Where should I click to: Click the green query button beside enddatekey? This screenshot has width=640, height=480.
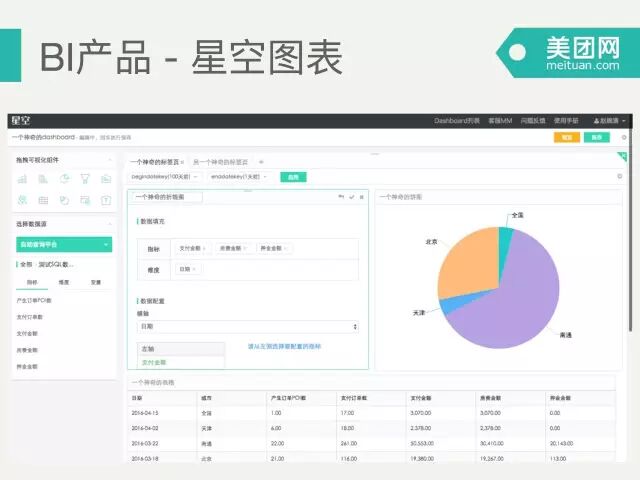(x=293, y=177)
